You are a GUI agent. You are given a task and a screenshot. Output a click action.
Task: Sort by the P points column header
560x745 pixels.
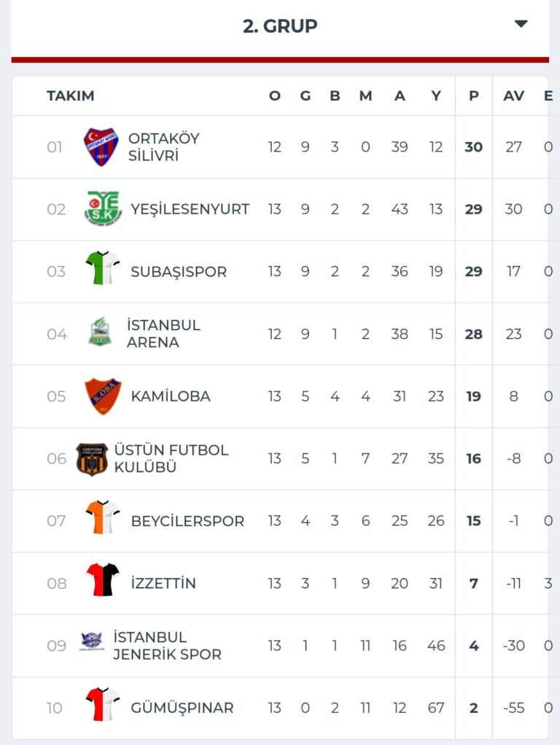(473, 95)
